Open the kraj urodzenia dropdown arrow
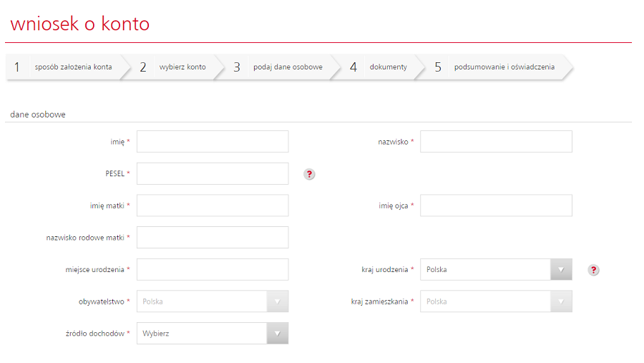This screenshot has width=644, height=363. [x=561, y=270]
